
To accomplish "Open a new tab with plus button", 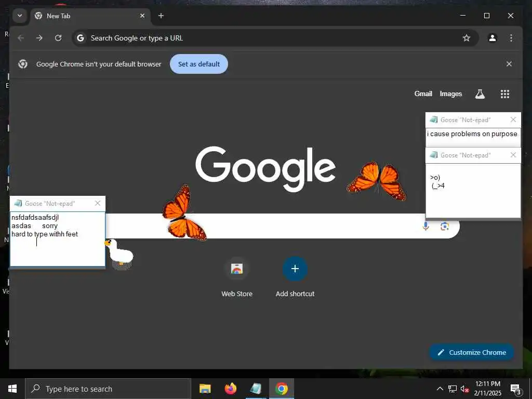I will (161, 16).
